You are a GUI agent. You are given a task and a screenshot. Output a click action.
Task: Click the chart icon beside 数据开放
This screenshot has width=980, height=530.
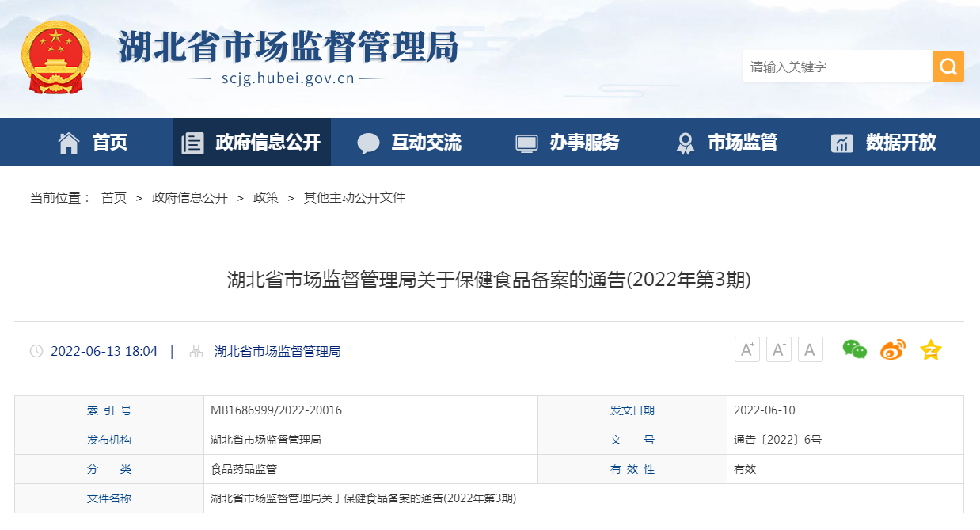841,142
